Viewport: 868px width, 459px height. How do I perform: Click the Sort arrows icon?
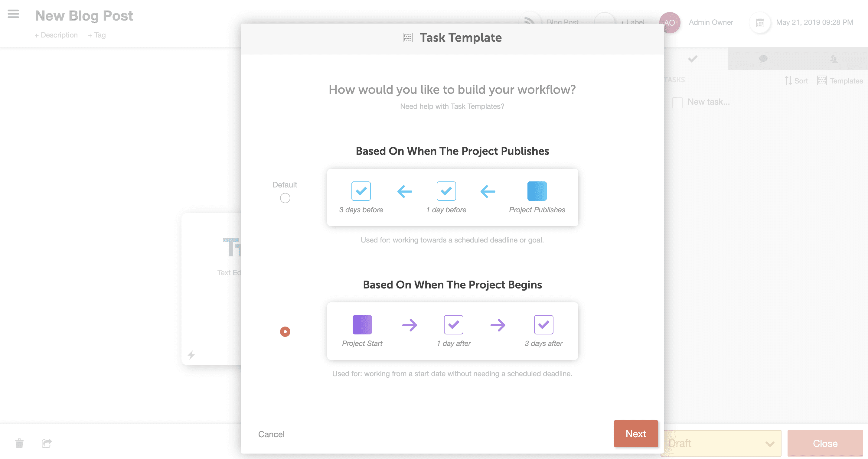coord(788,80)
